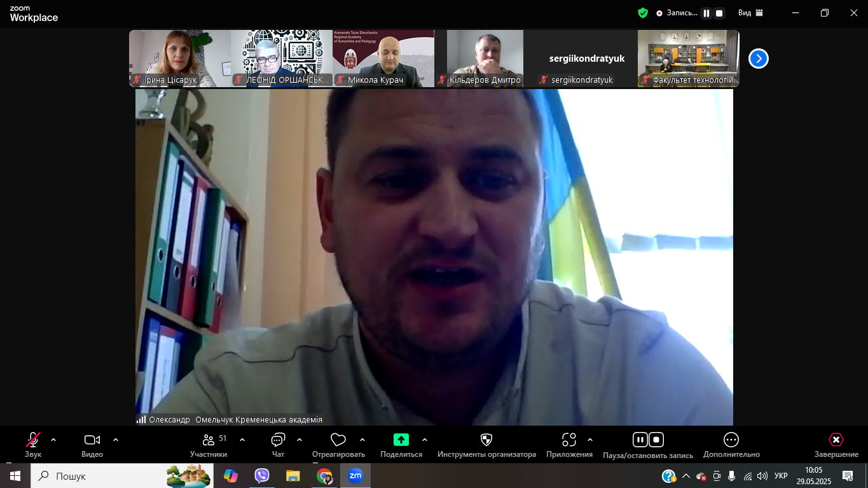Pause the recording from the top status bar

click(x=706, y=12)
